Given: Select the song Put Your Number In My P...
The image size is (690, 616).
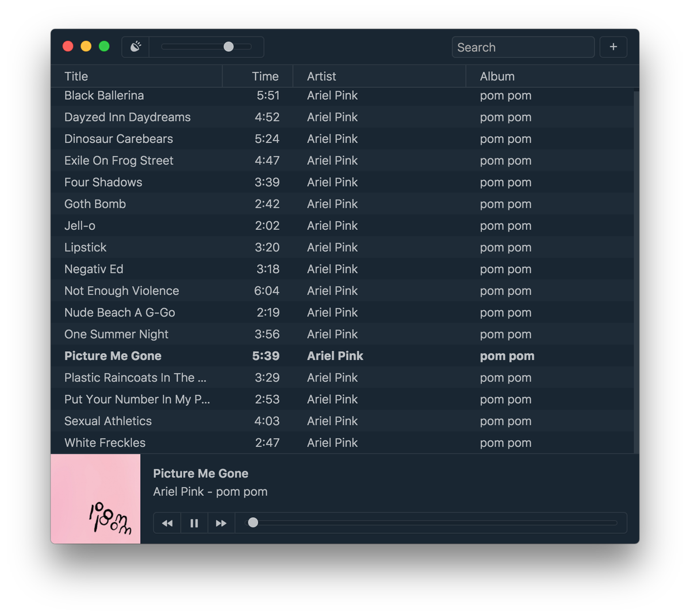Looking at the screenshot, I should click(342, 399).
